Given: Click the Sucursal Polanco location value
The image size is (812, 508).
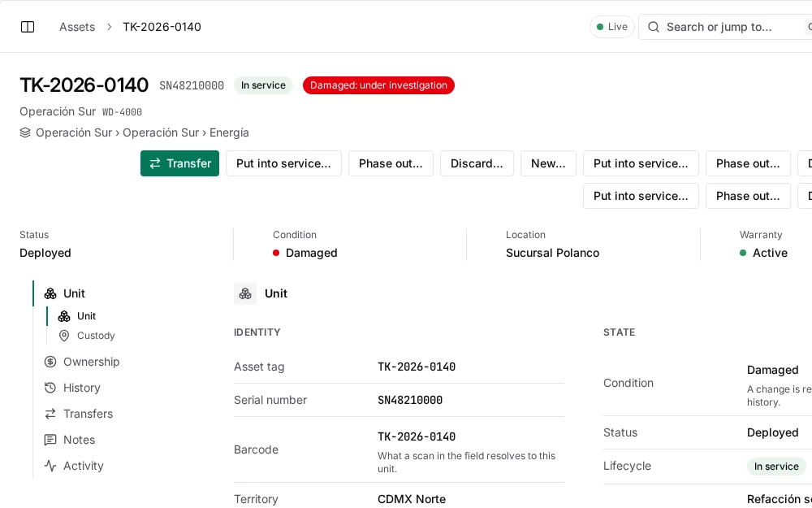Looking at the screenshot, I should [x=552, y=253].
